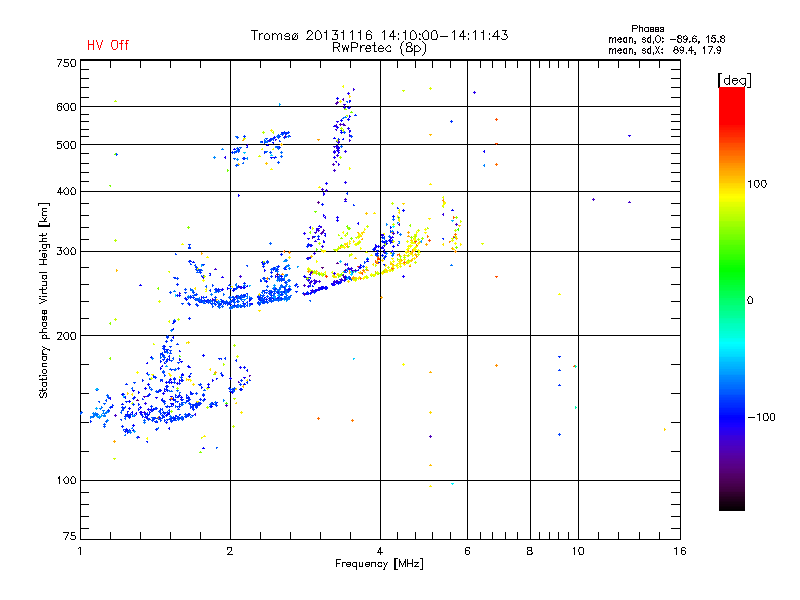The width and height of the screenshot is (800, 600).
Task: Click the y-axis tick label '200'
Action: [x=66, y=336]
